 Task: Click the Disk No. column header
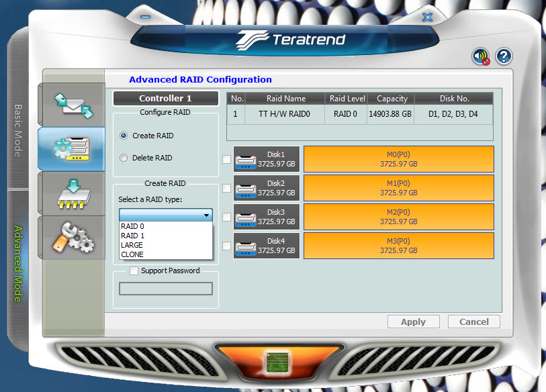pyautogui.click(x=454, y=99)
